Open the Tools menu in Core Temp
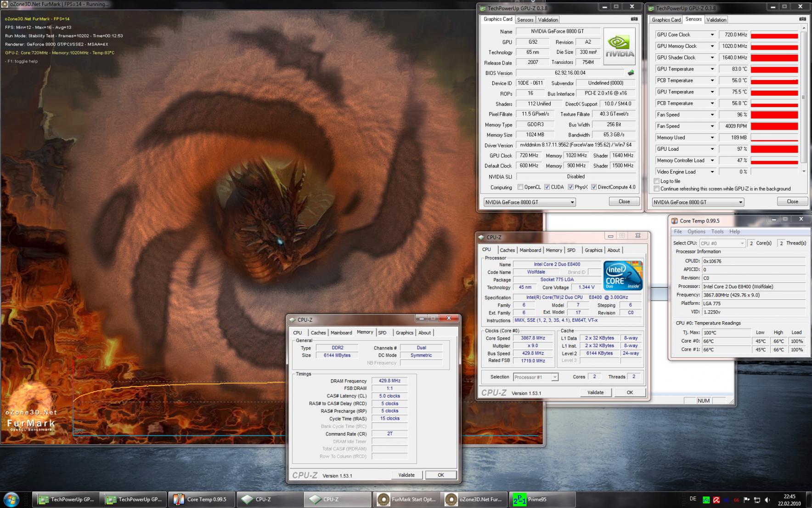The image size is (812, 508). click(717, 232)
